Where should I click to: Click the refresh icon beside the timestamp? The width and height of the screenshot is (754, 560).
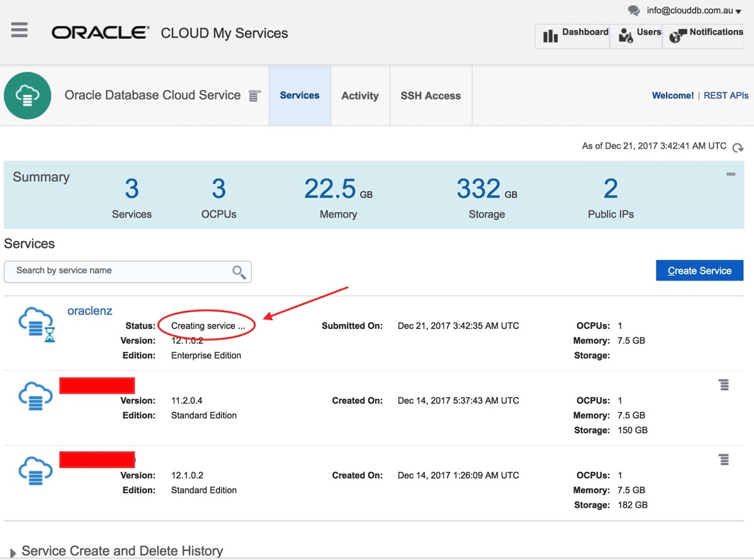point(738,147)
